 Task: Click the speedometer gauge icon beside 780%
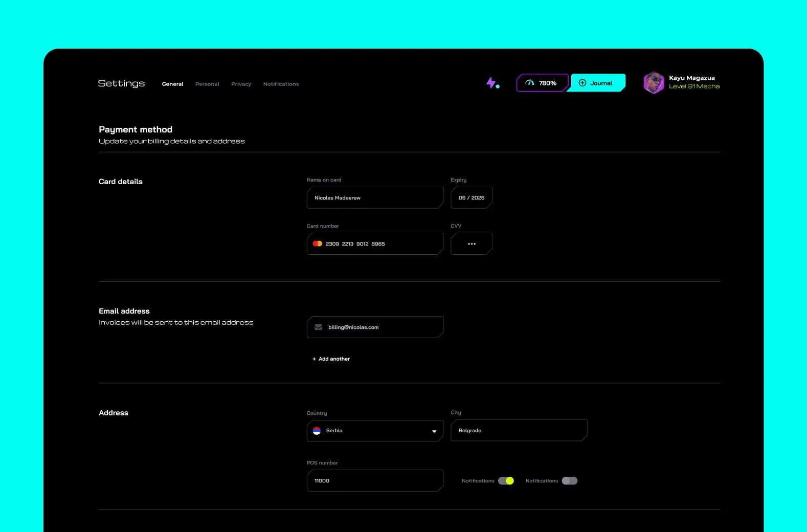point(530,83)
